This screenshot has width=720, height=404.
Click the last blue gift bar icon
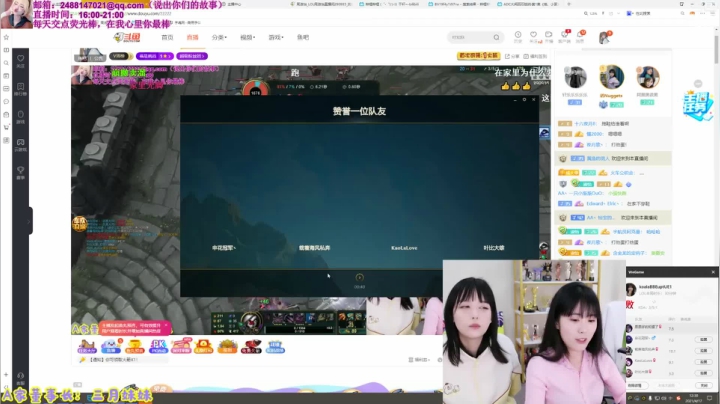[x=275, y=346]
